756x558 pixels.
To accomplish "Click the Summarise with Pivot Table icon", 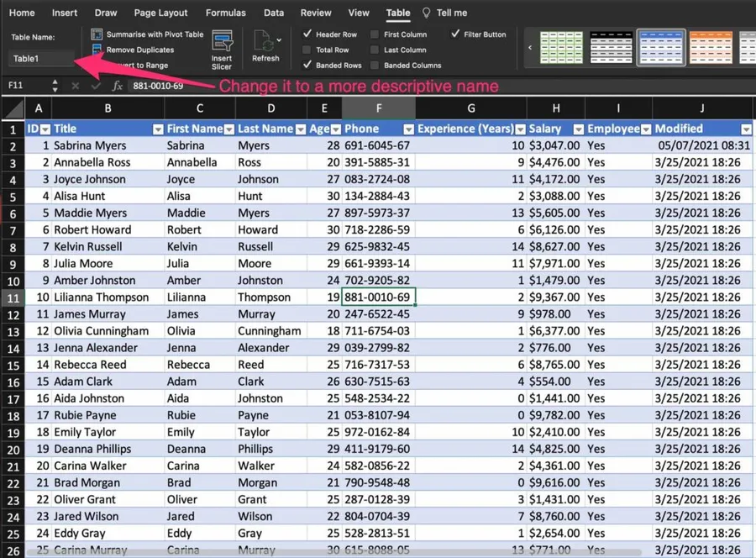I will click(97, 34).
